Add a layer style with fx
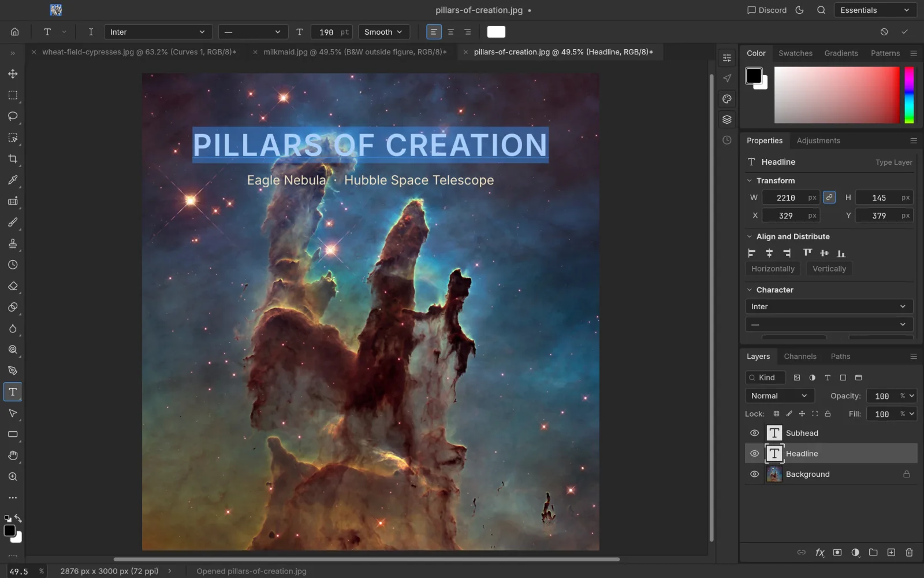Viewport: 924px width, 578px height. (x=819, y=553)
